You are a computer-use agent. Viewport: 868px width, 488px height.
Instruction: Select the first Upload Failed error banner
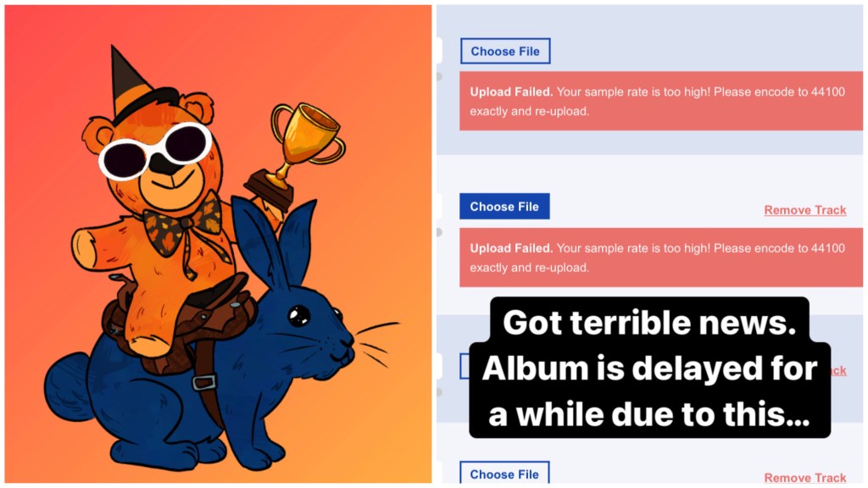pyautogui.click(x=661, y=102)
